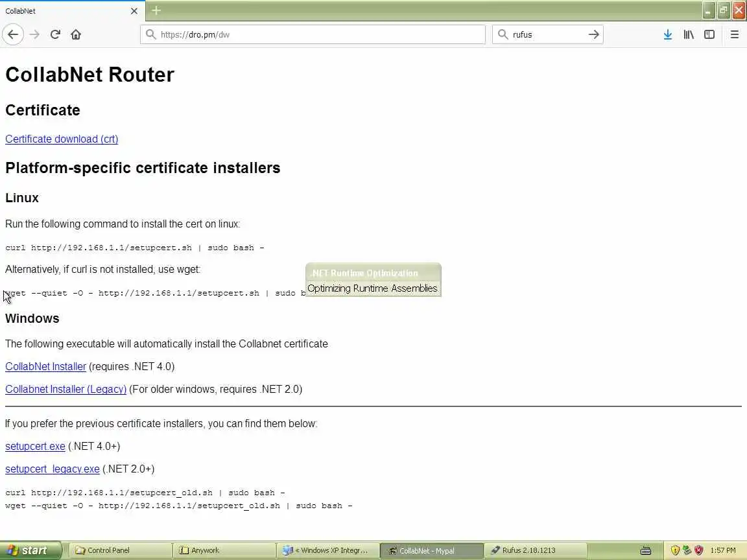This screenshot has width=747, height=560.
Task: Click the wget setupcert_old.sh command line
Action: (x=179, y=506)
